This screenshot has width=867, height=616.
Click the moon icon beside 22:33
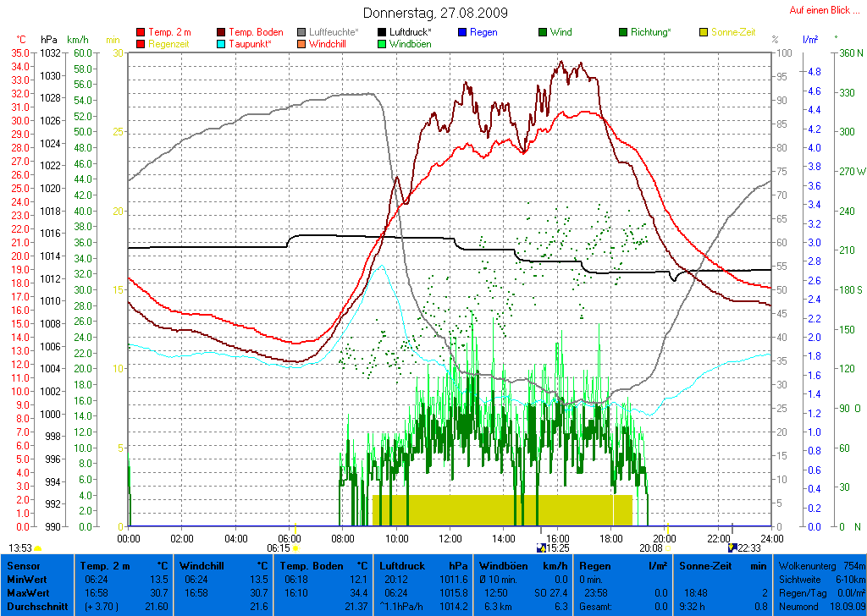pyautogui.click(x=733, y=547)
